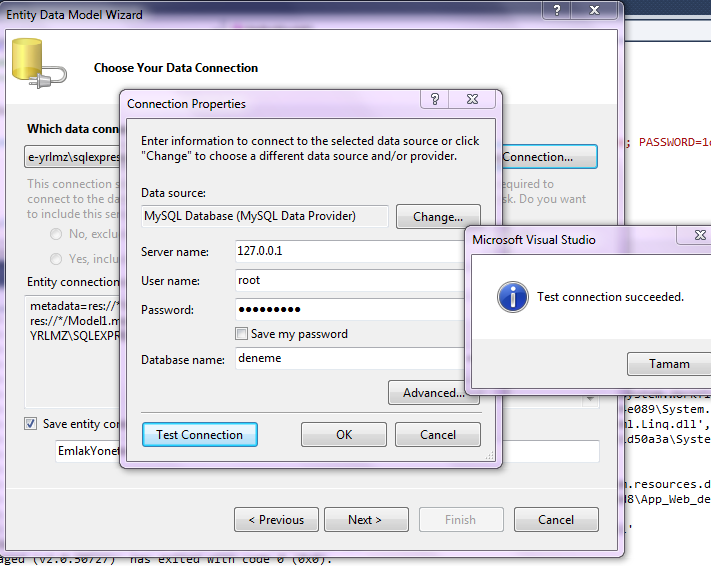
Task: Click the Server name field with 127.0.0.1
Action: click(x=350, y=251)
